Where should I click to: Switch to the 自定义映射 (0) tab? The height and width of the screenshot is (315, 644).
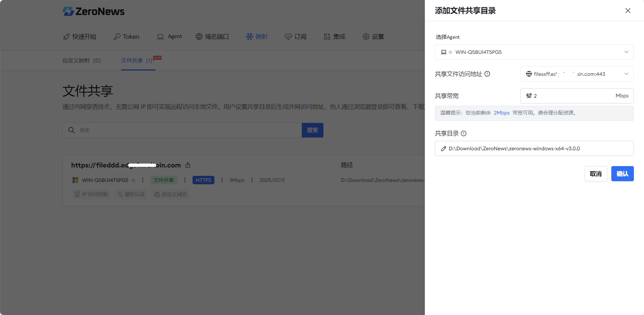pos(82,61)
